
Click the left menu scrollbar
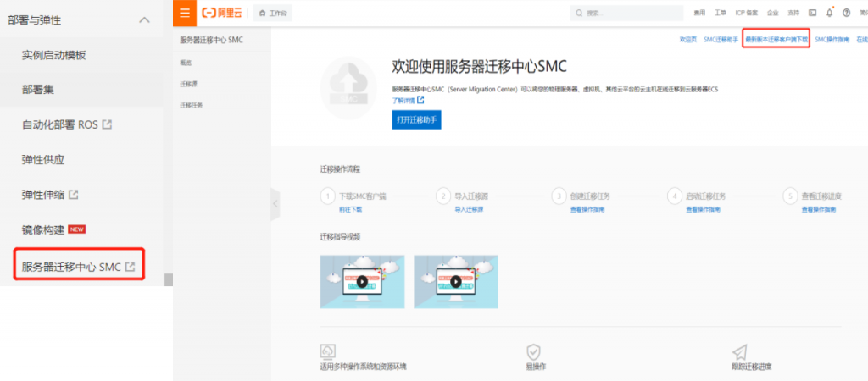coord(169,279)
